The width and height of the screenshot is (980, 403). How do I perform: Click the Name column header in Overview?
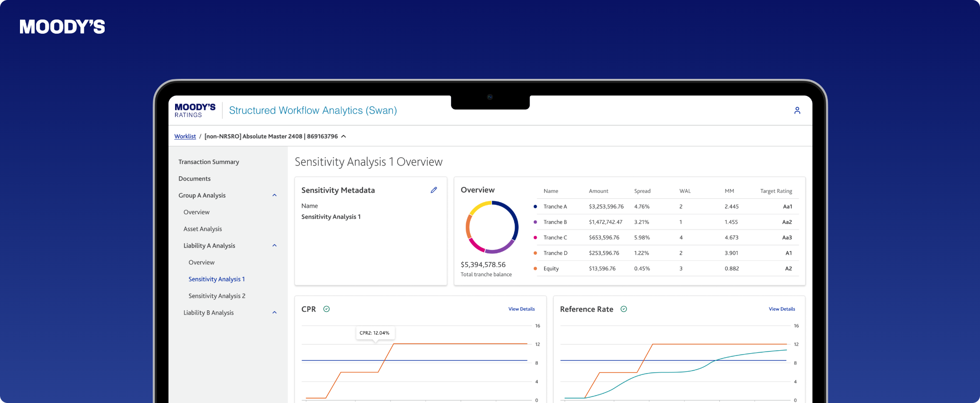coord(551,191)
